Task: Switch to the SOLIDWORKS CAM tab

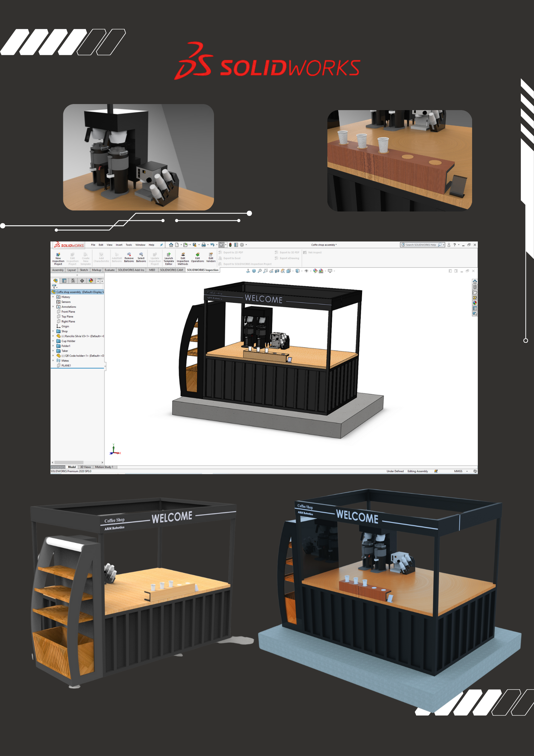Action: pos(172,270)
